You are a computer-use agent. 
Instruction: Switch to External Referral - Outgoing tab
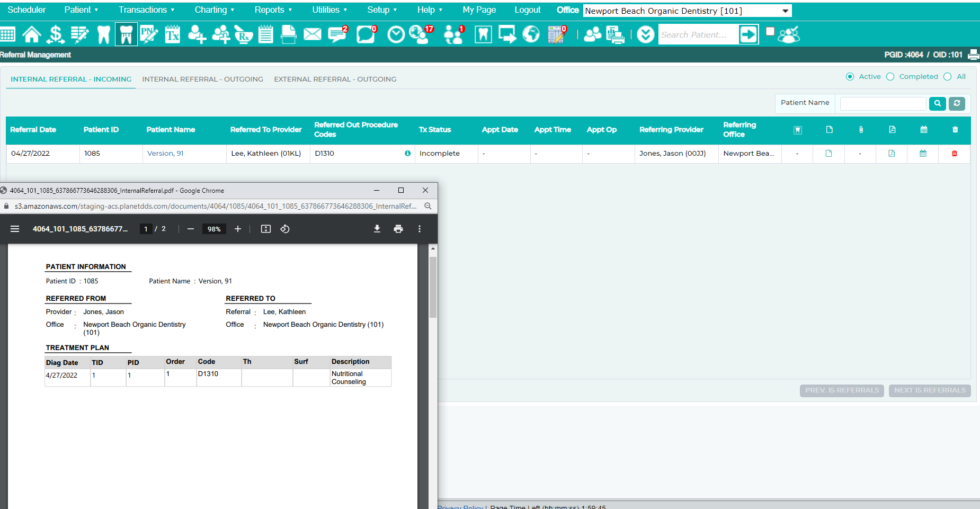(x=335, y=79)
